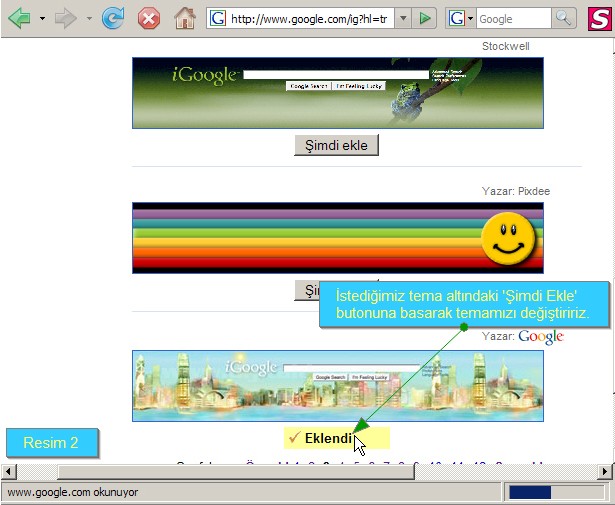Expand the address bar history dropdown
The width and height of the screenshot is (615, 505).
403,18
